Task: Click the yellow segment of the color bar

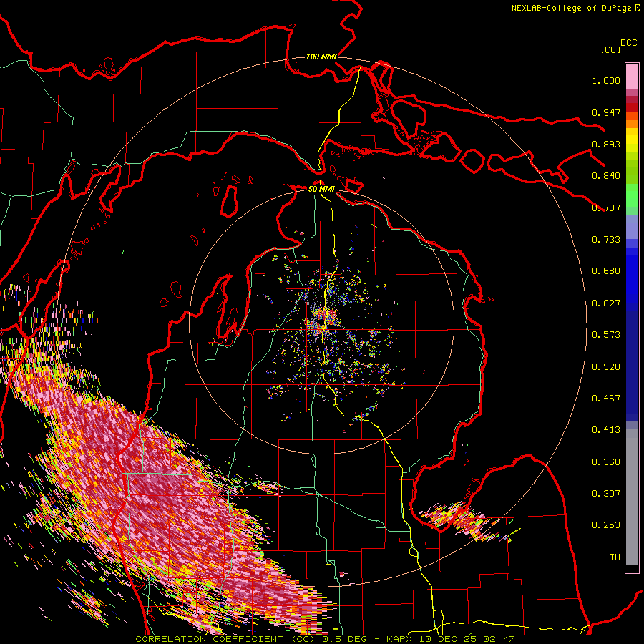Action: 632,141
